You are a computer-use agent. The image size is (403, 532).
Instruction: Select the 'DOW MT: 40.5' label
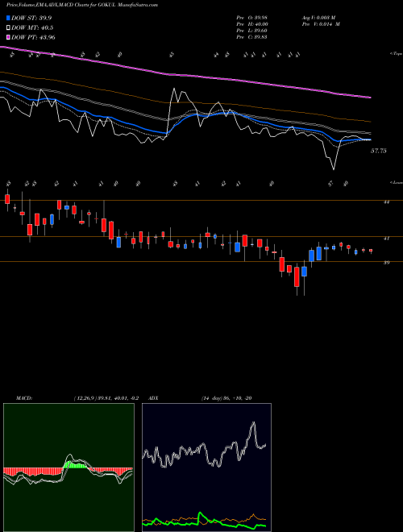(x=32, y=28)
